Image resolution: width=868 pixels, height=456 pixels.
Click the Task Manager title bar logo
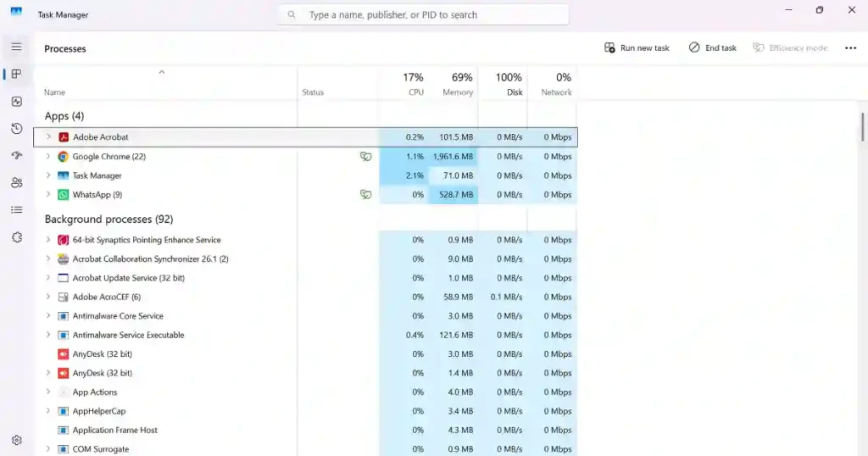coord(17,11)
